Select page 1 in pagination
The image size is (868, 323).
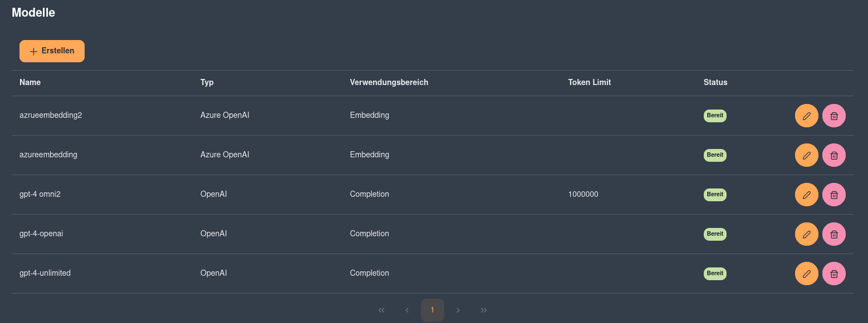[433, 310]
